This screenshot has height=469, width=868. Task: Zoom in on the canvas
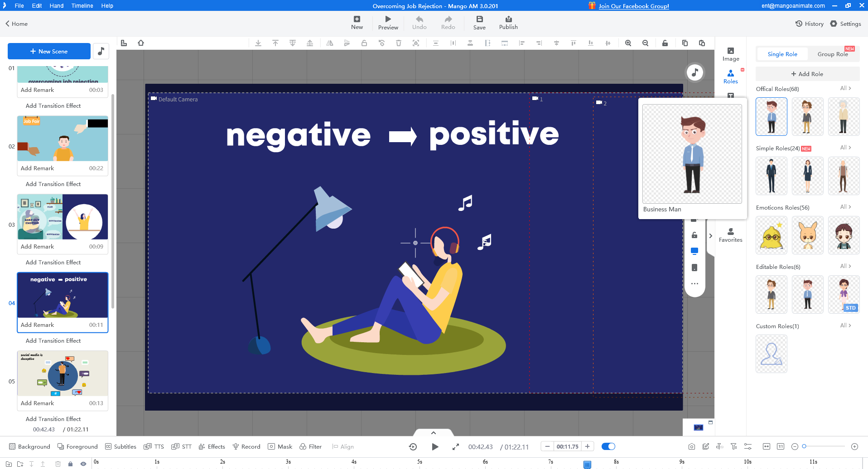(x=628, y=43)
